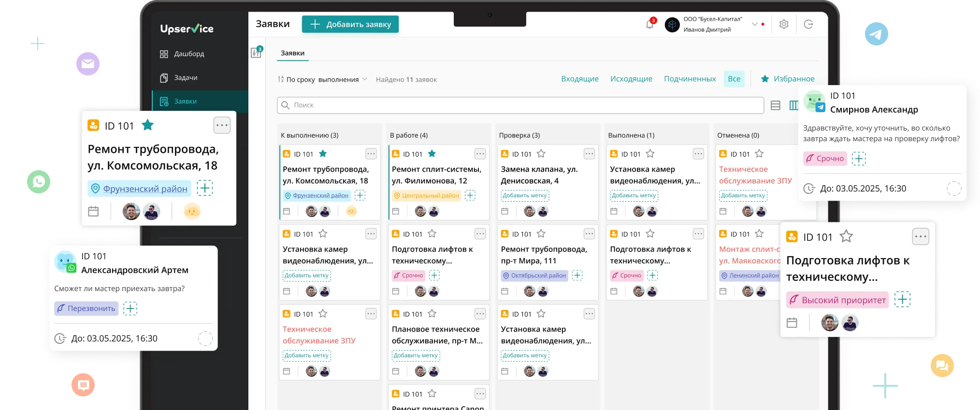This screenshot has width=980, height=410.
Task: Mark Смирнов Александр message status circle
Action: point(953,189)
